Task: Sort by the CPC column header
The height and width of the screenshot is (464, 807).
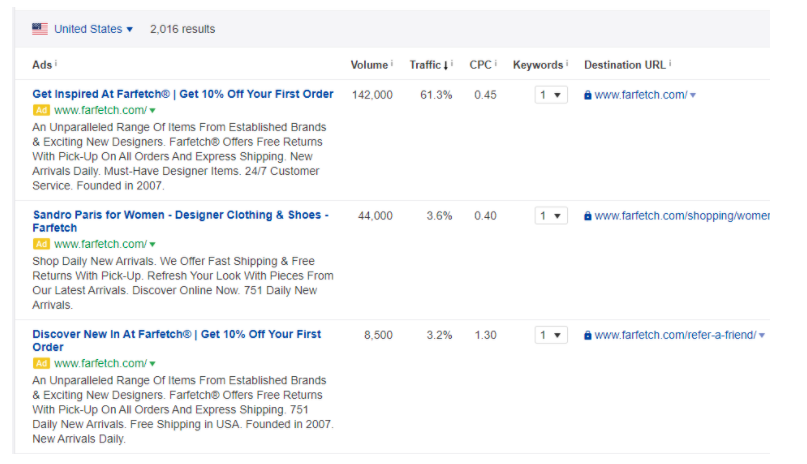Action: click(x=480, y=65)
